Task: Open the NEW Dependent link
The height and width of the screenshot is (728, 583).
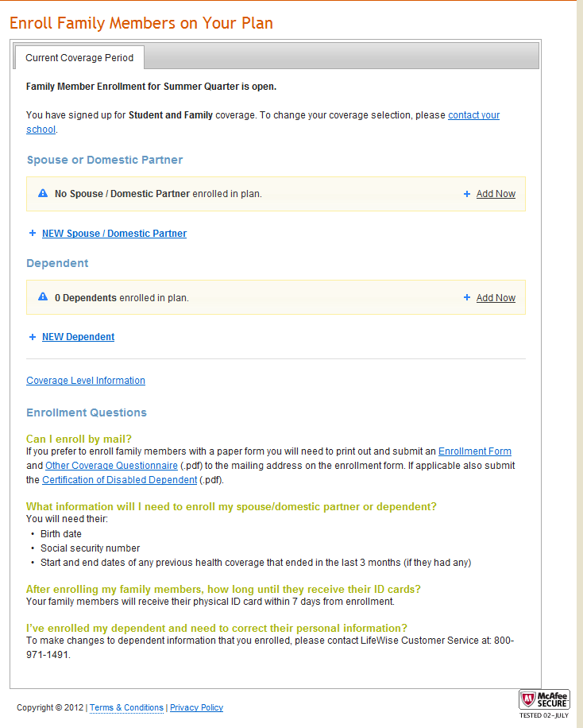Action: coord(78,337)
